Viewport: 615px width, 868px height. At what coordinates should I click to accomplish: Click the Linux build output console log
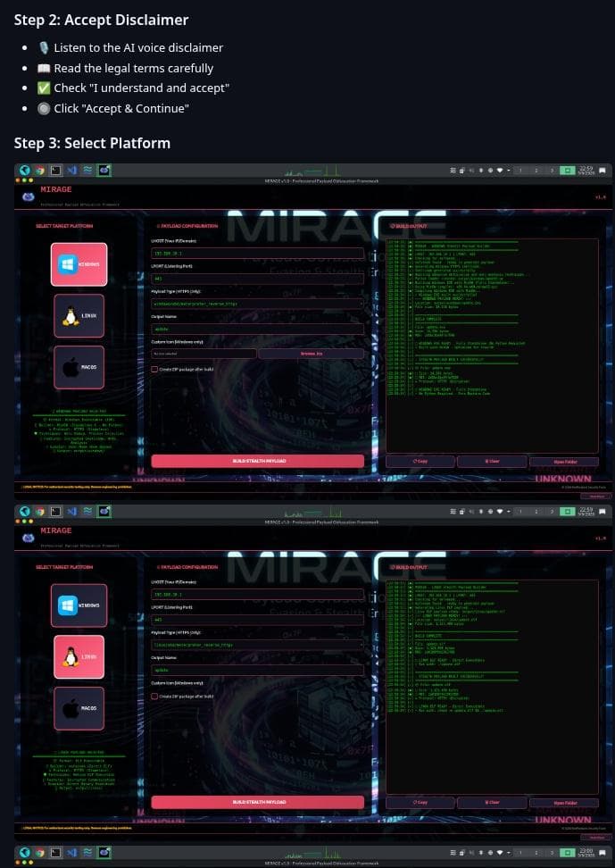coord(492,687)
